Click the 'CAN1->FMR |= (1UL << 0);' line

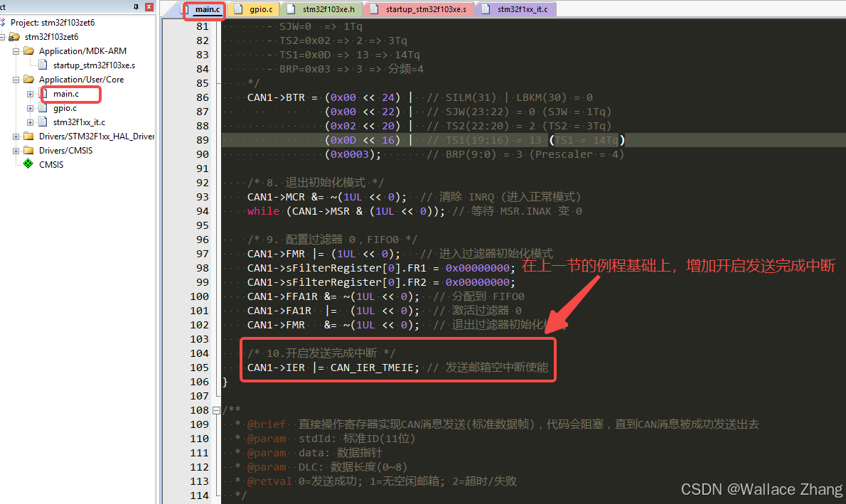[x=323, y=254]
